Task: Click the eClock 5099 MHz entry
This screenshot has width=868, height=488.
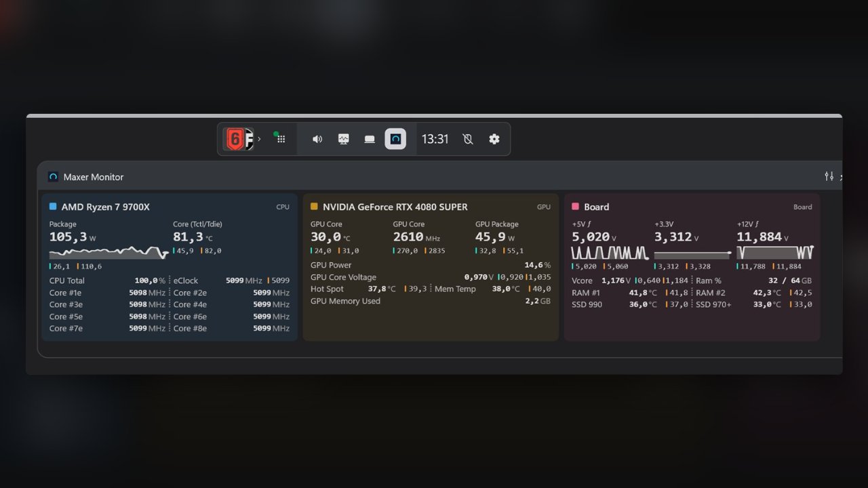Action: (231, 281)
